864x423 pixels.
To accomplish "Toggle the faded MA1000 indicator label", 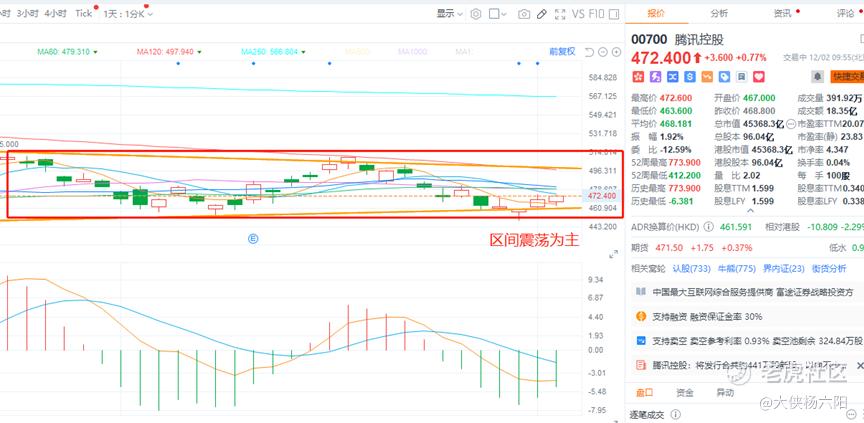I will tap(413, 52).
